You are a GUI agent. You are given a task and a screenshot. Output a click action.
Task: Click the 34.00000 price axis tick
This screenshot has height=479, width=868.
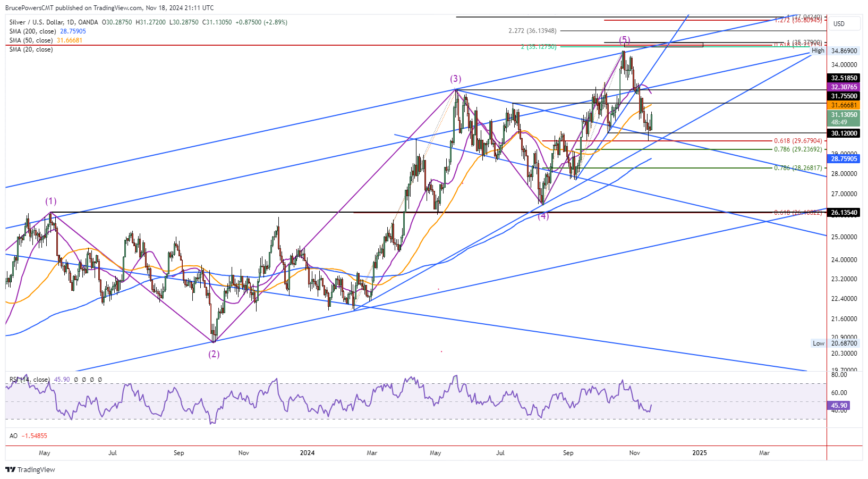(844, 65)
